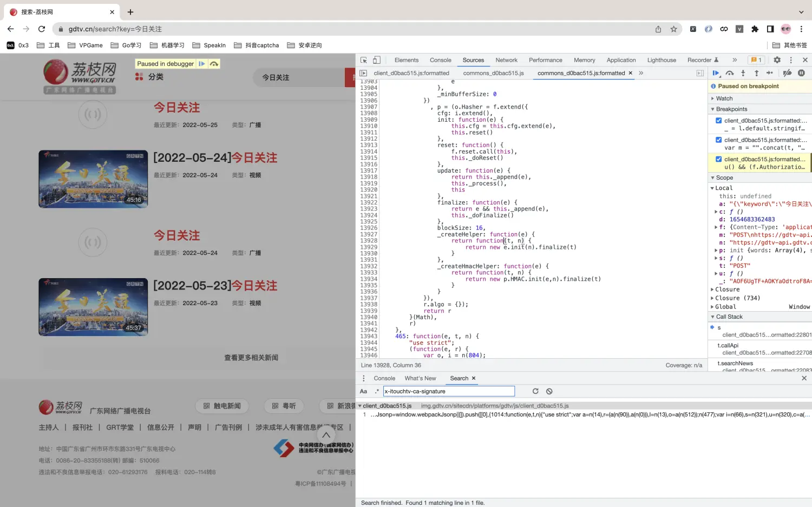
Task: Uncheck the l.default.stringify breakpoint
Action: pos(718,121)
